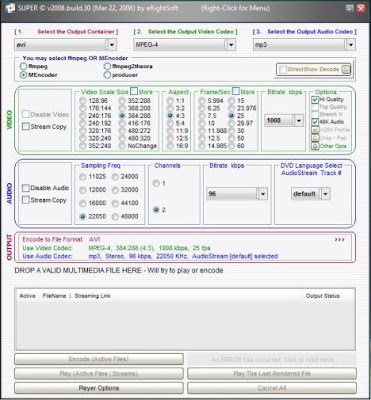Image resolution: width=371 pixels, height=400 pixels.
Task: Open the Output Video Codec dropdown MPEG-4
Action: point(185,44)
